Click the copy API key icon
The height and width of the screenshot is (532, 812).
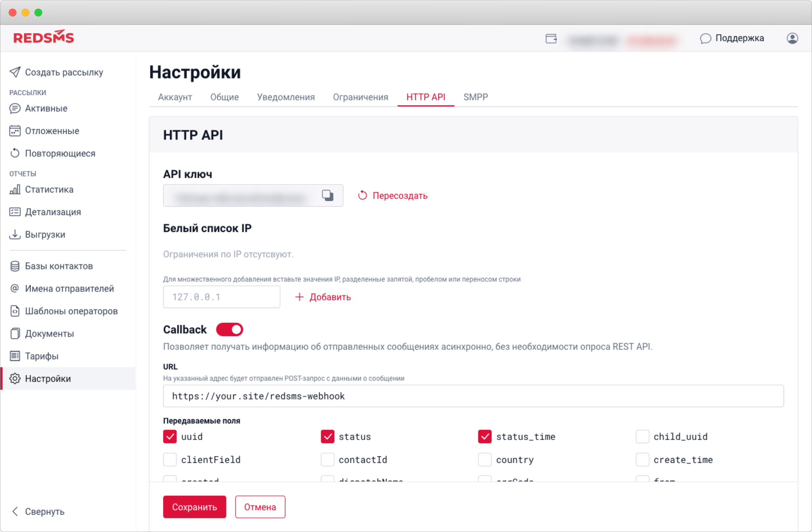pos(327,195)
